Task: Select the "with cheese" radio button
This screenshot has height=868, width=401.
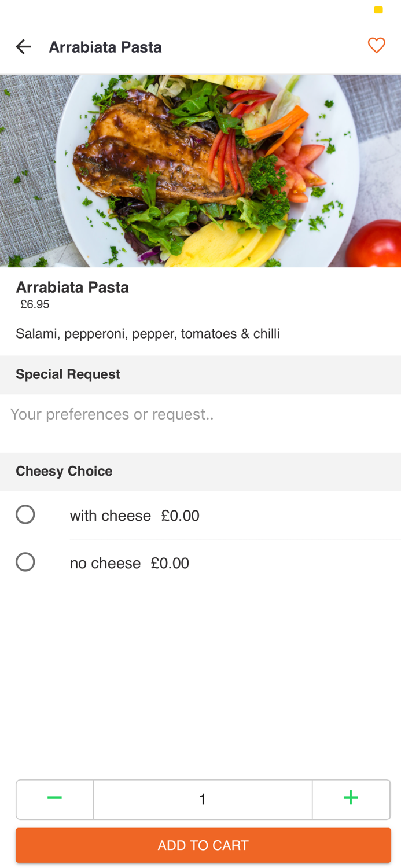Action: click(x=25, y=514)
